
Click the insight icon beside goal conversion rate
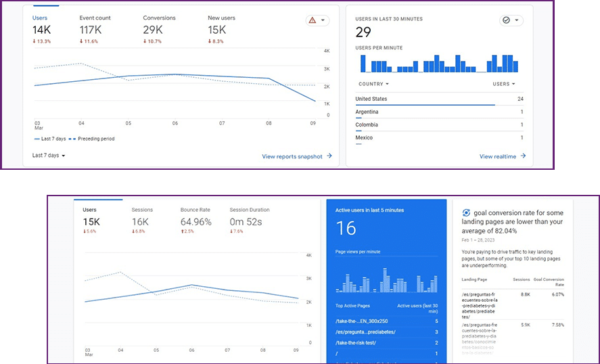pos(466,212)
